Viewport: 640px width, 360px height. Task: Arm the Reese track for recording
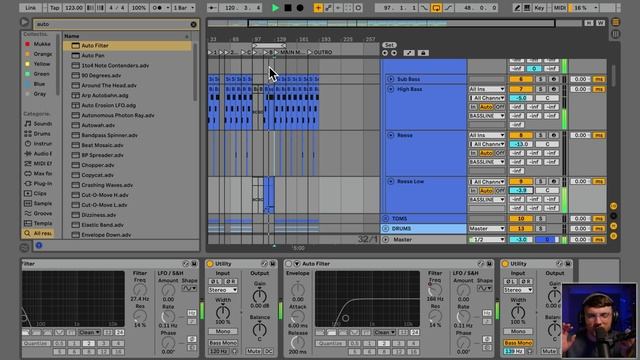click(554, 135)
